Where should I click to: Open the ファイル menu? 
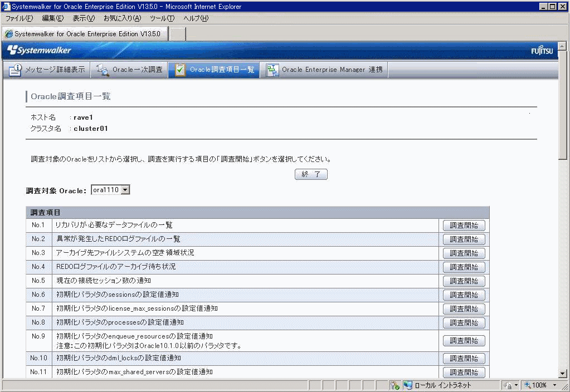[x=20, y=18]
